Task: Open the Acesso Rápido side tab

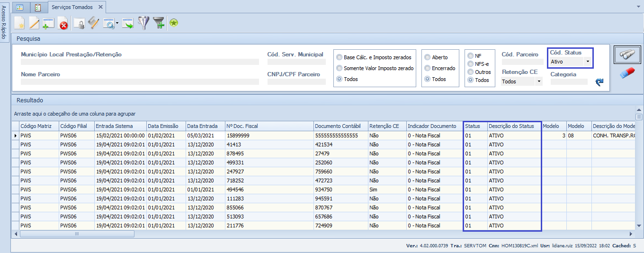Action: 4,22
